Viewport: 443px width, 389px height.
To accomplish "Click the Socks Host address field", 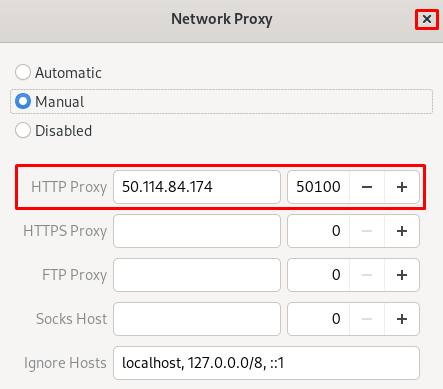I will click(x=197, y=319).
